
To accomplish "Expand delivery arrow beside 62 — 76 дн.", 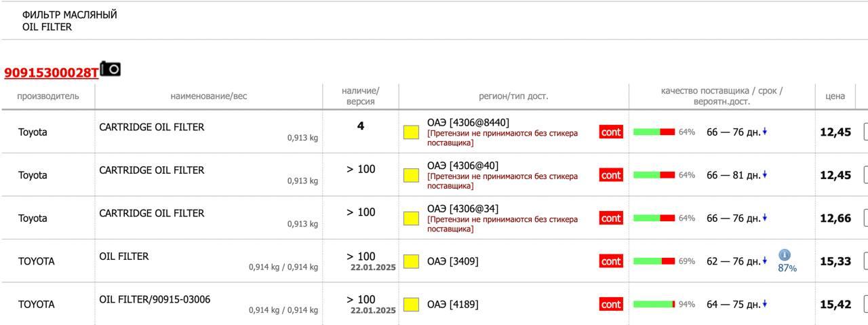I will (x=765, y=261).
